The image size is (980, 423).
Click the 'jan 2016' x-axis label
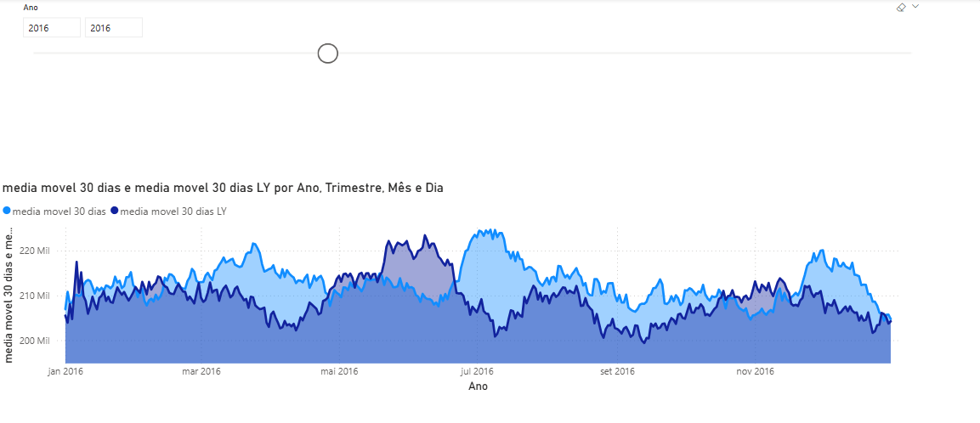coord(65,371)
